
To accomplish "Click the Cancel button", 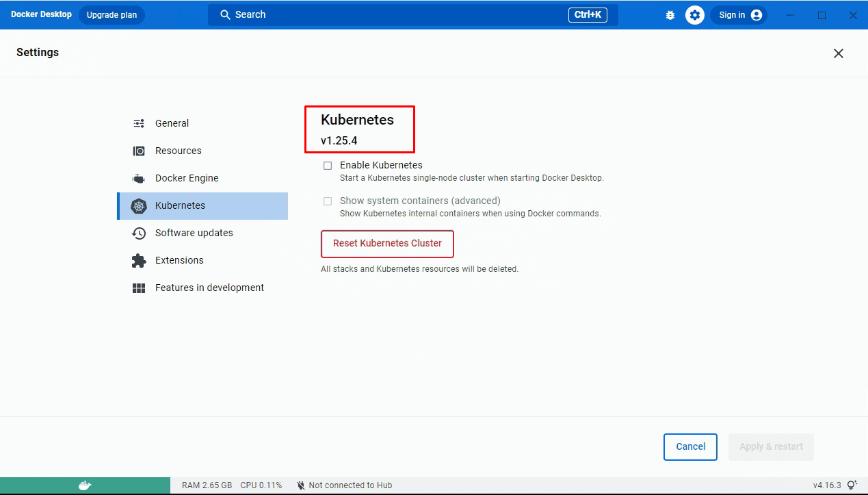I will pos(690,447).
